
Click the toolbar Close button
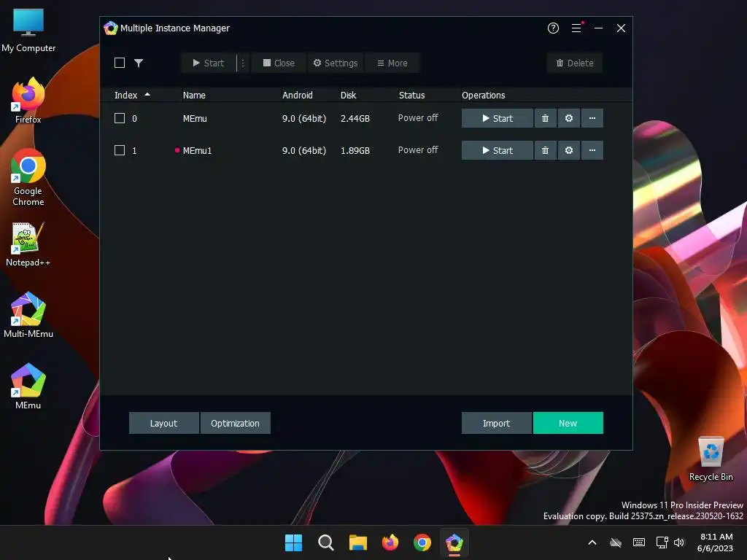tap(279, 63)
